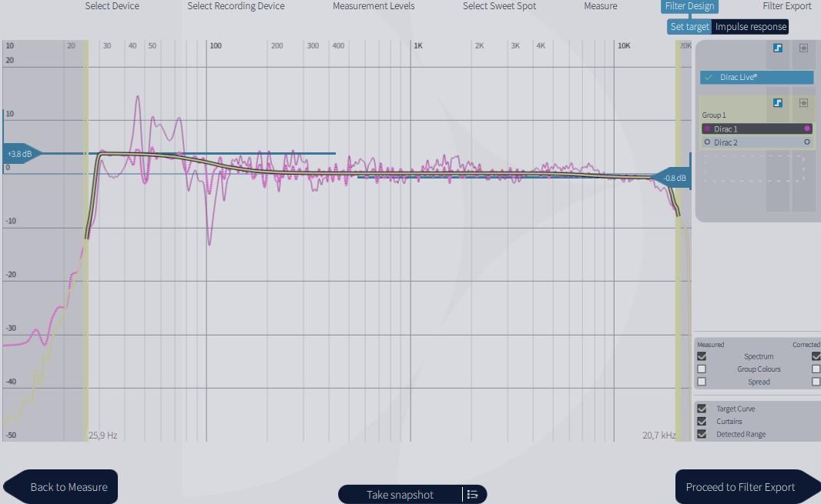Select the Dirac 2 channel row
Viewport: 821px width, 504px height.
point(756,142)
